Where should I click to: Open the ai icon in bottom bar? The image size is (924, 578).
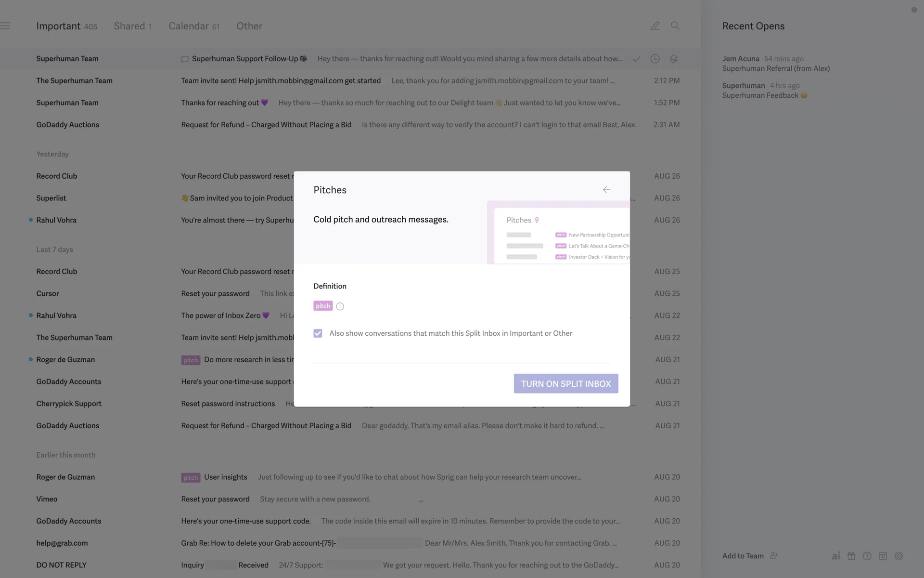836,556
